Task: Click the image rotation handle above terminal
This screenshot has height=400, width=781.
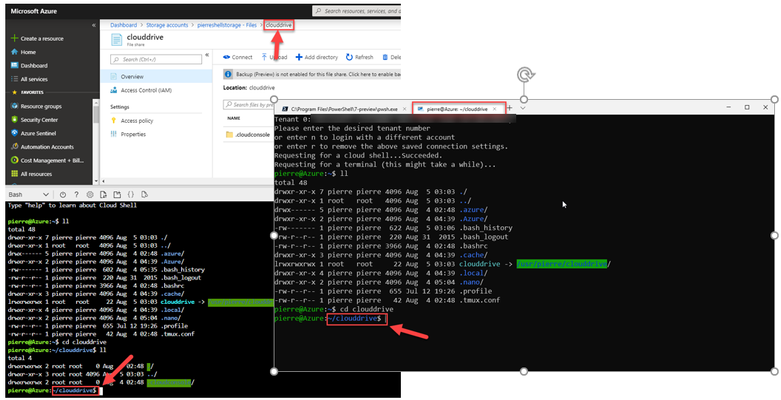Action: pyautogui.click(x=525, y=76)
